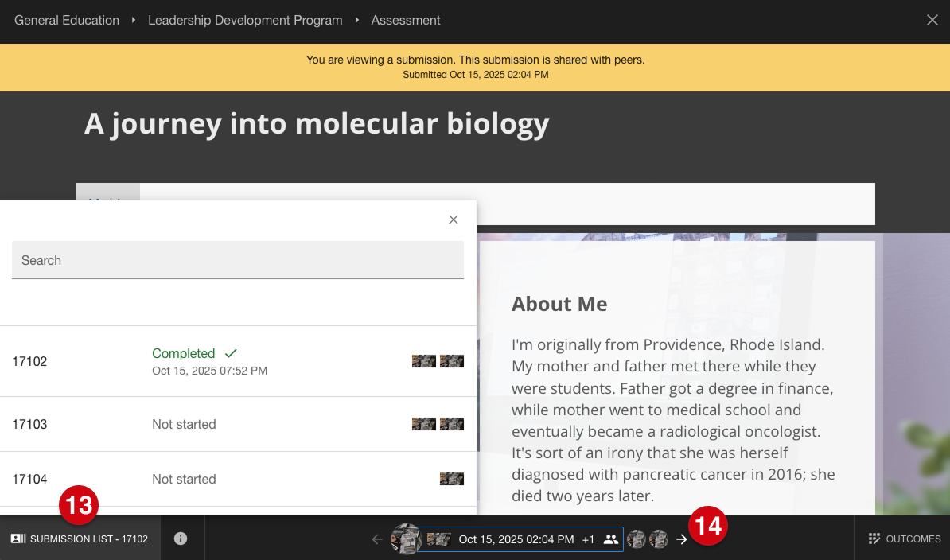Screen dimensions: 950x560
Task: Select submission row 17104
Action: 238,479
